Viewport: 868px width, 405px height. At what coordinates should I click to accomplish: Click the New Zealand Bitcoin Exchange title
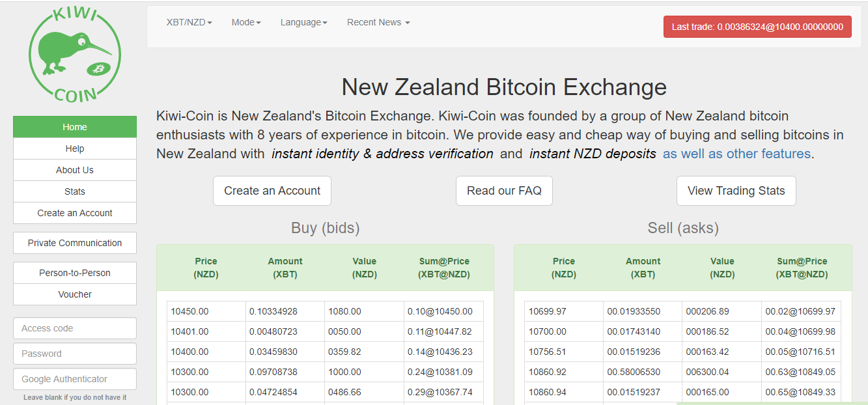click(x=504, y=87)
